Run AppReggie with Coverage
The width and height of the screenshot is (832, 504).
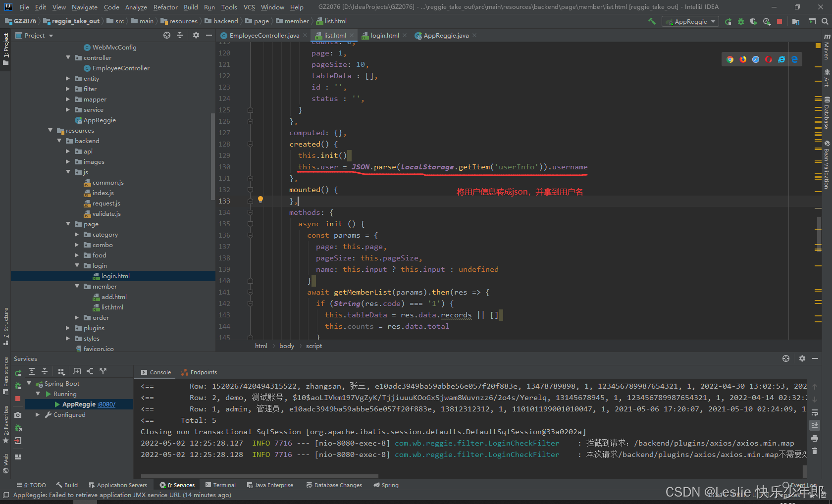(x=754, y=21)
